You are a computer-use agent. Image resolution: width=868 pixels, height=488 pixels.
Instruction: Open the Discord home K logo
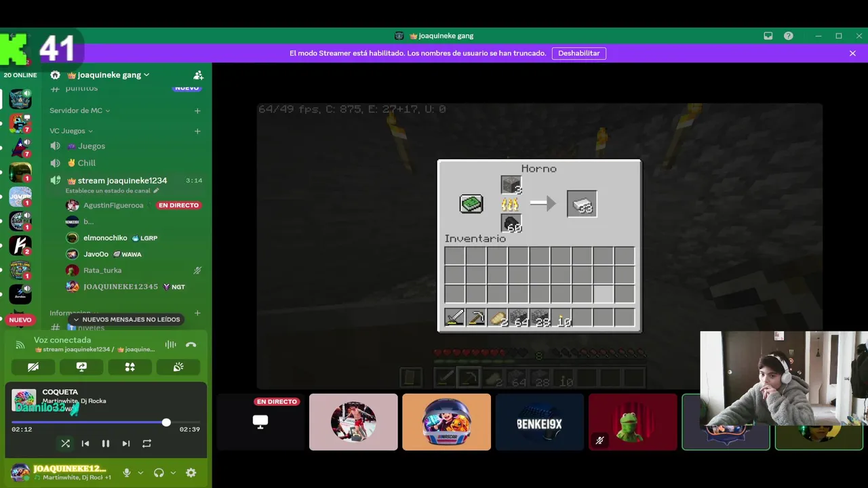point(15,49)
